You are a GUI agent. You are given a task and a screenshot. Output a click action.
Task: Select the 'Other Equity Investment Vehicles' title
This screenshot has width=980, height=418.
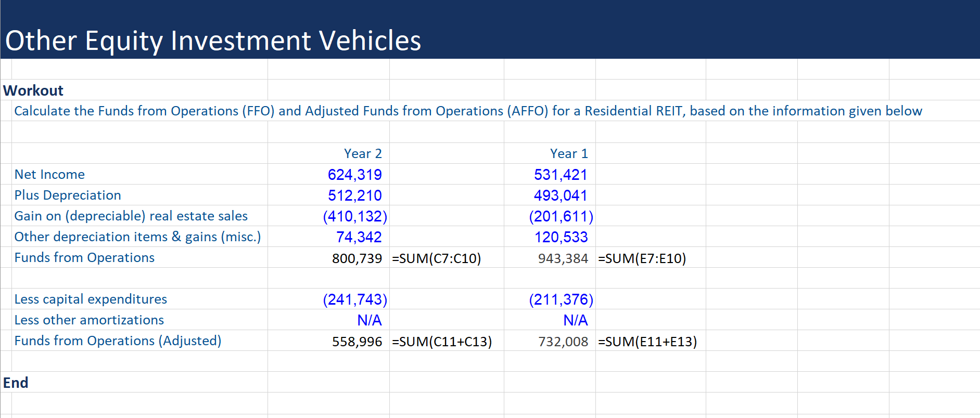(213, 41)
